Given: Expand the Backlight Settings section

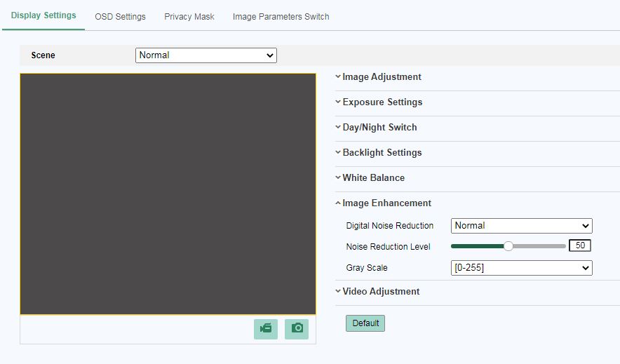Looking at the screenshot, I should click(x=382, y=153).
